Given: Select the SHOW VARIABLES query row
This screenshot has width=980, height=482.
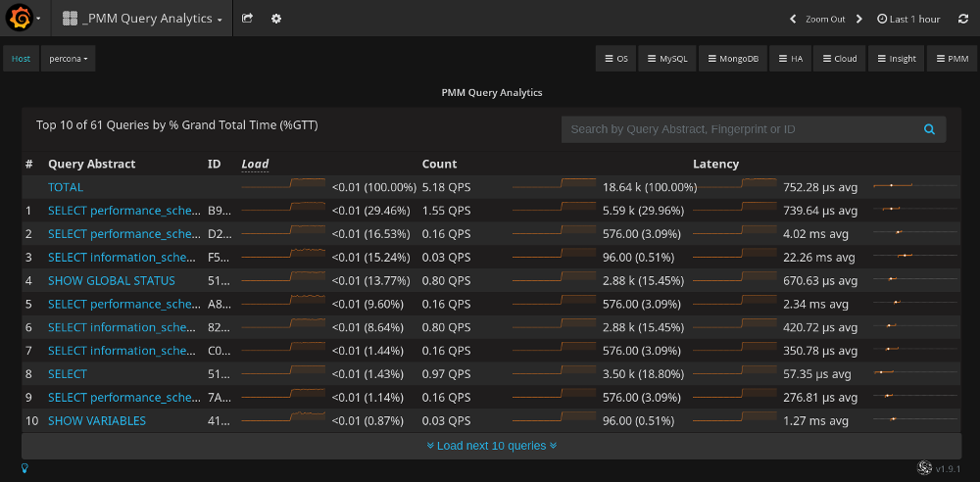Looking at the screenshot, I should pos(97,421).
